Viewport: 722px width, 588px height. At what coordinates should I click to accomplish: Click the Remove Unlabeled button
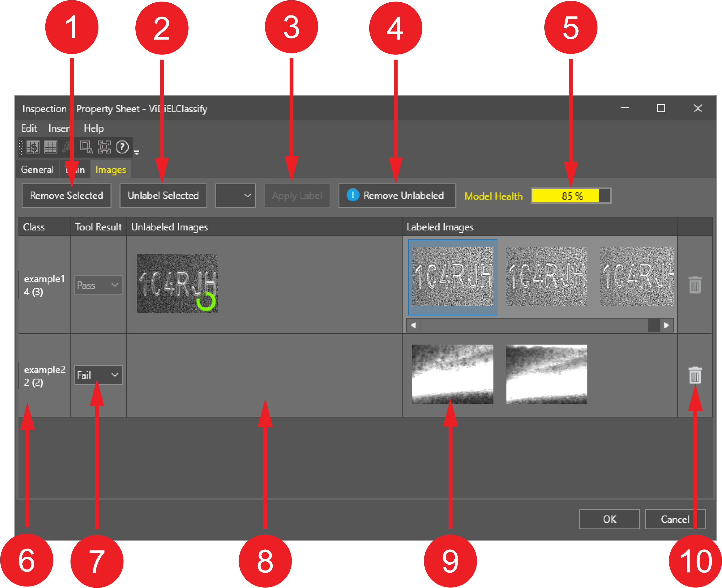tap(397, 195)
